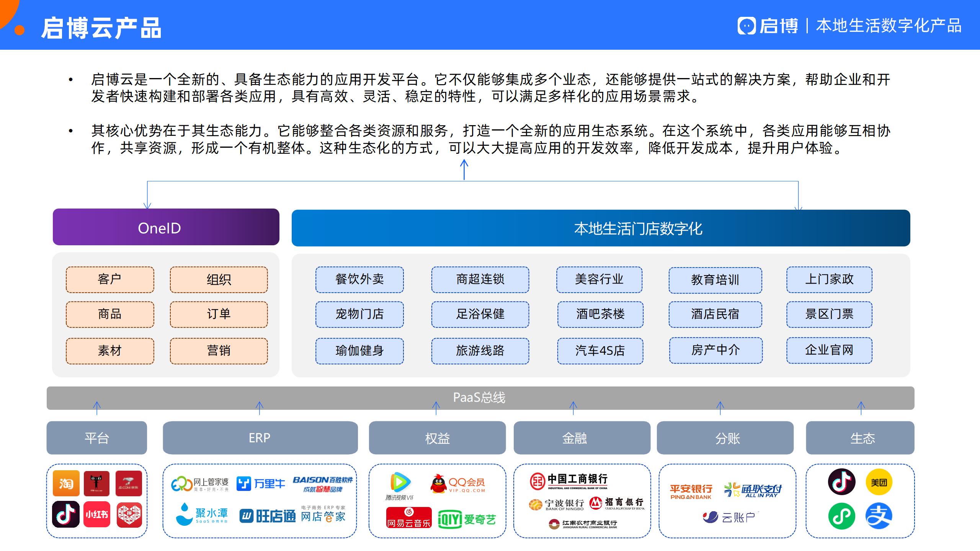This screenshot has width=980, height=551.
Task: Click the 中国工商银行 logo
Action: click(568, 481)
